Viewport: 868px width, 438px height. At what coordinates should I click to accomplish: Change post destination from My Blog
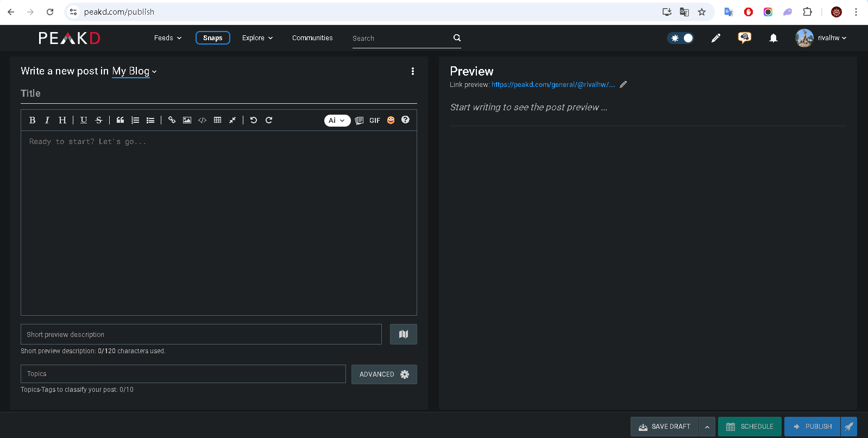[x=134, y=71]
